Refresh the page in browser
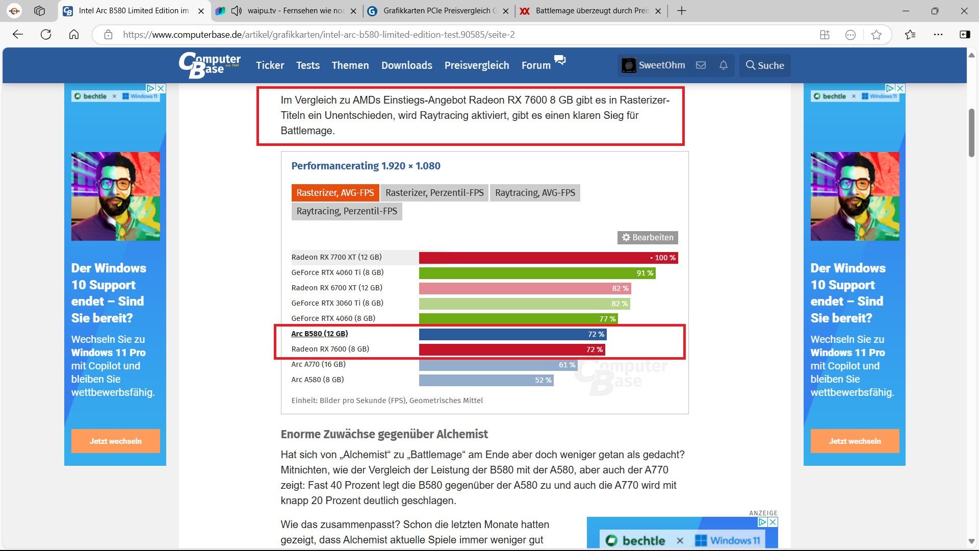 [46, 35]
